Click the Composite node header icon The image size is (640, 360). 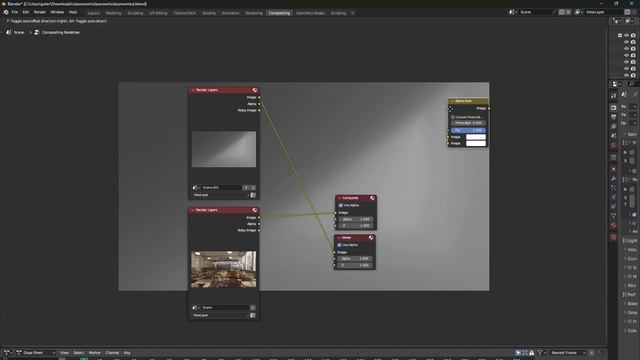coord(372,198)
